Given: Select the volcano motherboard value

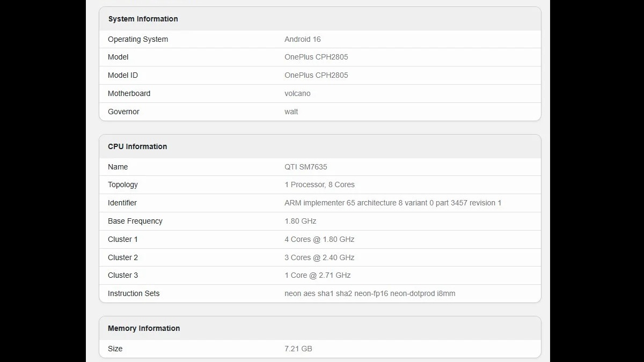Looking at the screenshot, I should [297, 93].
